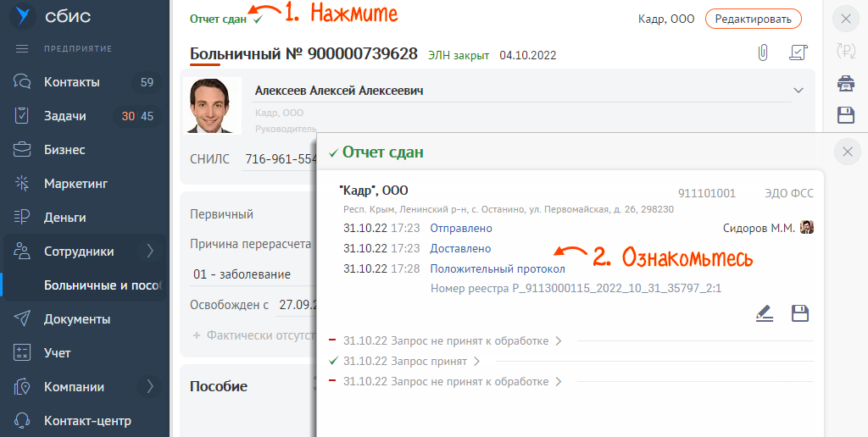Click the Контакт-центр headset icon
This screenshot has width=868, height=437.
click(21, 420)
